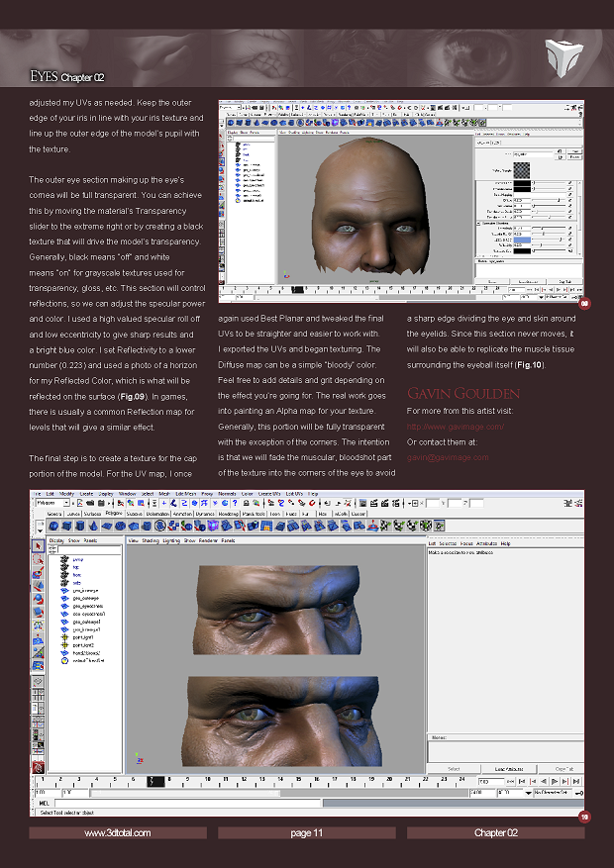Image resolution: width=614 pixels, height=868 pixels.
Task: Activate the Rotate tool in Fig.10 toolbox
Action: 38,599
